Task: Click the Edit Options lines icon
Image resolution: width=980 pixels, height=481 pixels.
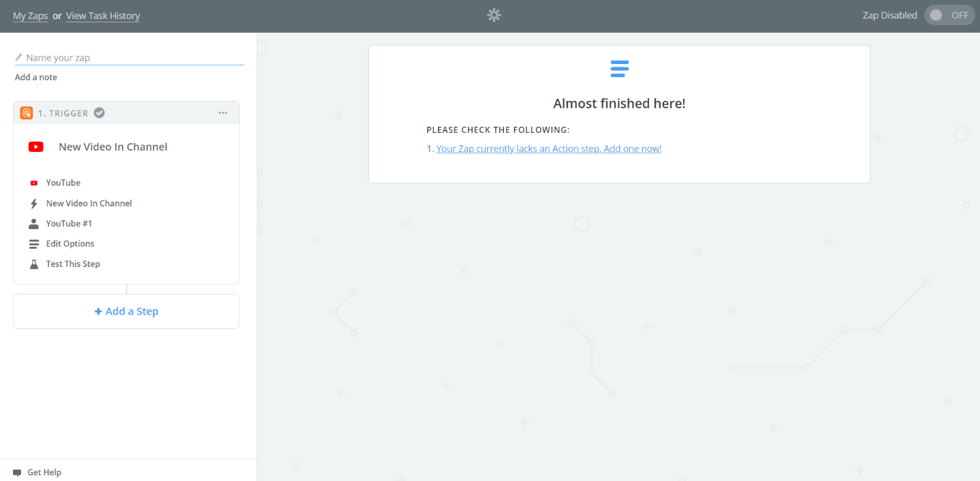Action: (x=34, y=243)
